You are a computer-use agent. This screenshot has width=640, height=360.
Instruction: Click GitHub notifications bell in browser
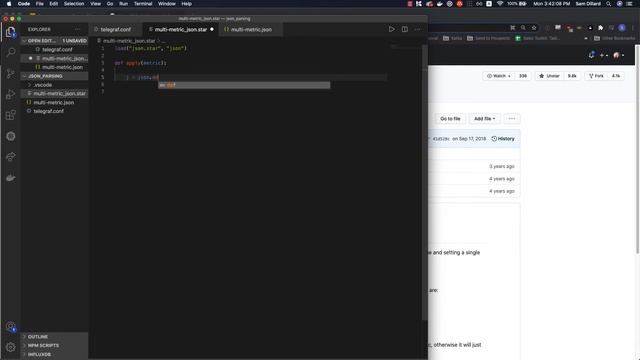(591, 55)
